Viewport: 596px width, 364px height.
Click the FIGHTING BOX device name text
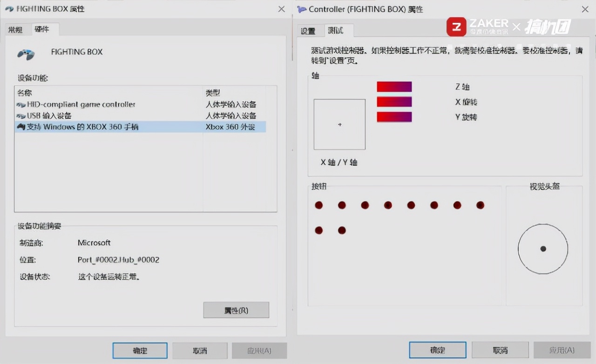[x=77, y=52]
